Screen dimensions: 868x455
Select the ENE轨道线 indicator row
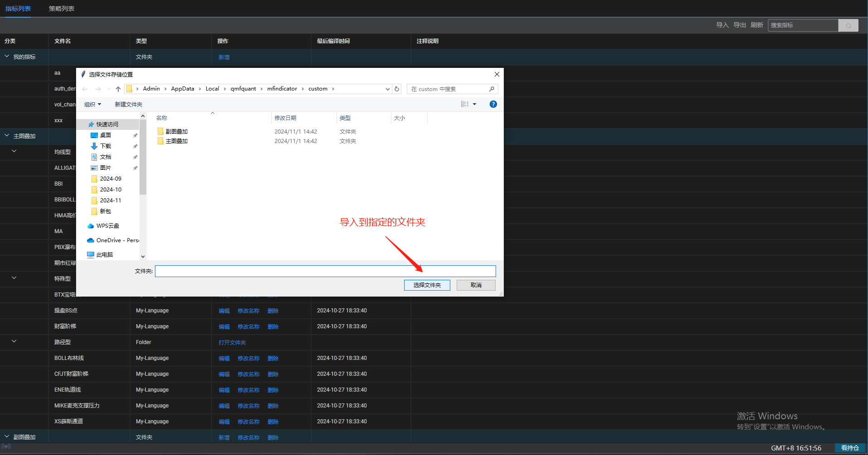pos(434,390)
